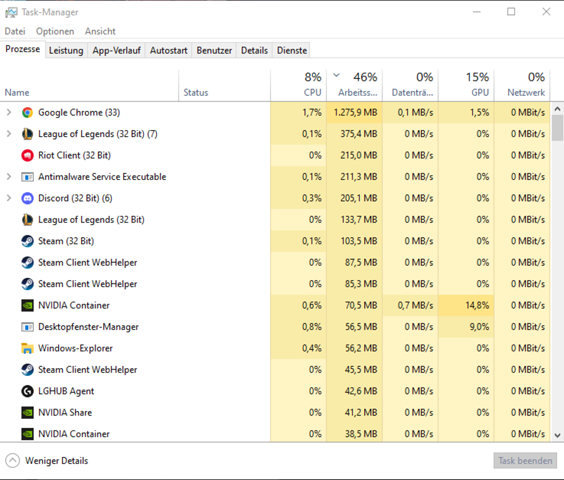564x480 pixels.
Task: Expand the Google Chrome process group
Action: [x=9, y=113]
